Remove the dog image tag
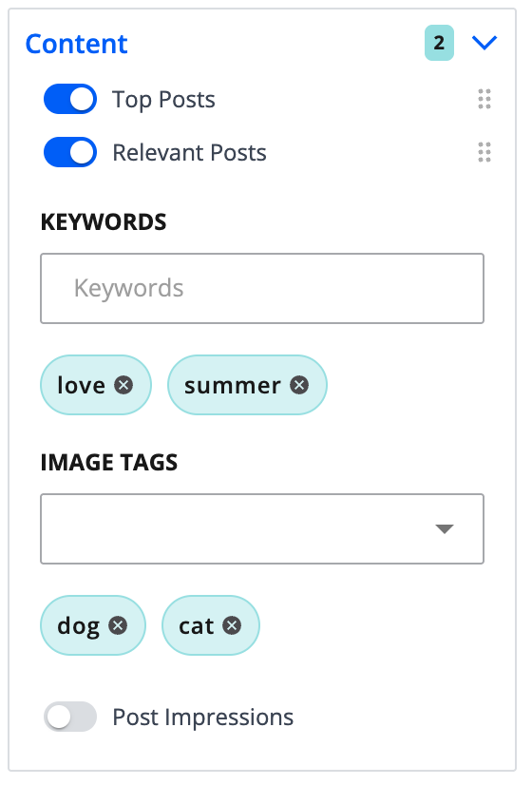 118,625
